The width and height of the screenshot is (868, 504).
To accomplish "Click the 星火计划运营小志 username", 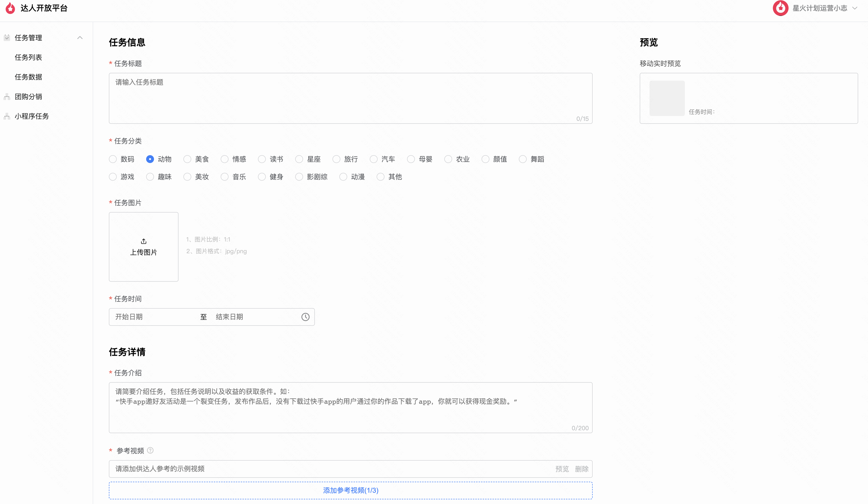I will (x=820, y=8).
